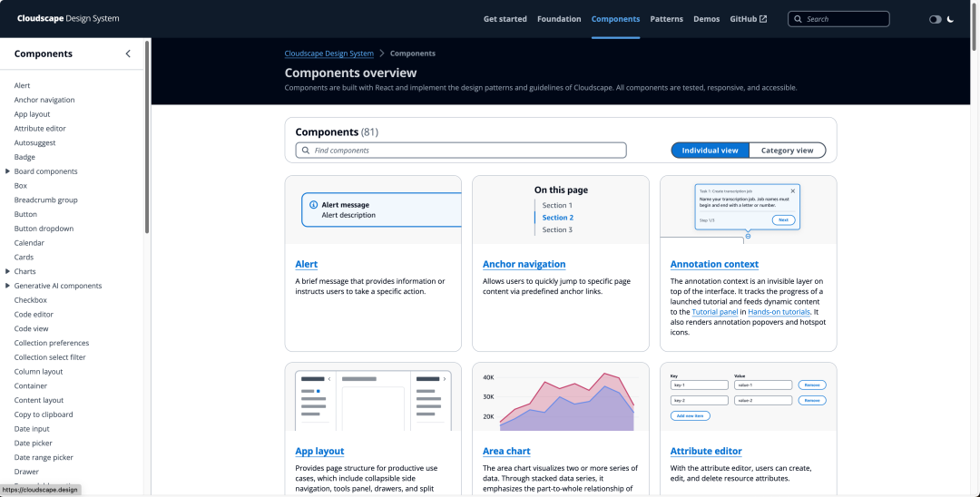This screenshot has width=980, height=497.
Task: Click the breadcrumb separator chevron
Action: point(382,54)
